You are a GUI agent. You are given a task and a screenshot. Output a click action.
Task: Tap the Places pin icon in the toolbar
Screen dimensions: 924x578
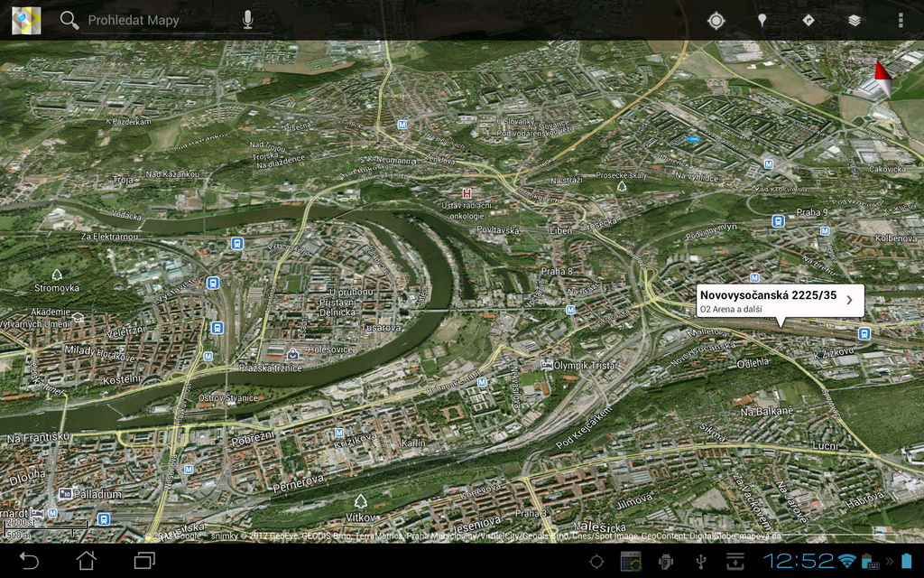coord(762,20)
